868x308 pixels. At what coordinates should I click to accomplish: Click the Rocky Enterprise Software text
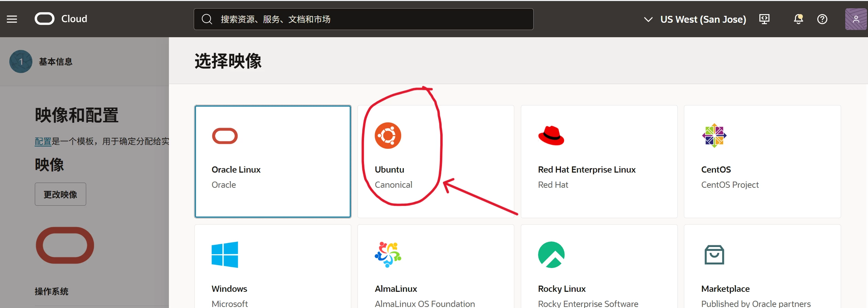click(x=588, y=304)
